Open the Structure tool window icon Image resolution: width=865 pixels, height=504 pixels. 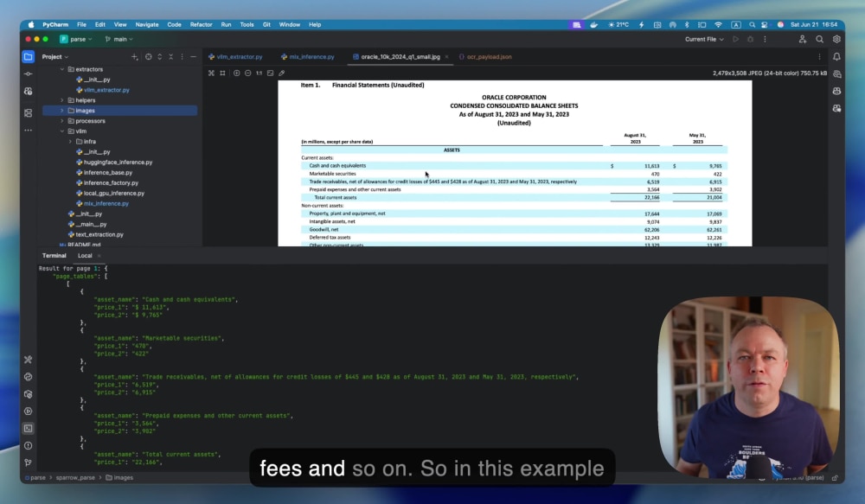tap(29, 113)
